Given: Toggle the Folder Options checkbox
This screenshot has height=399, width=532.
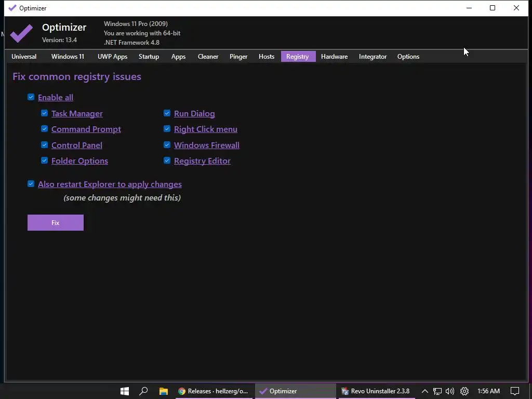Looking at the screenshot, I should tap(45, 161).
